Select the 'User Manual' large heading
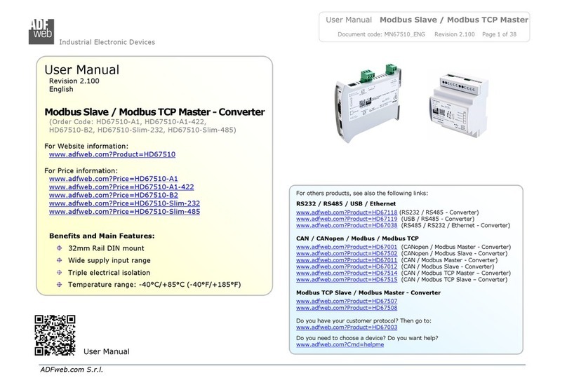The image size is (567, 392). click(81, 69)
